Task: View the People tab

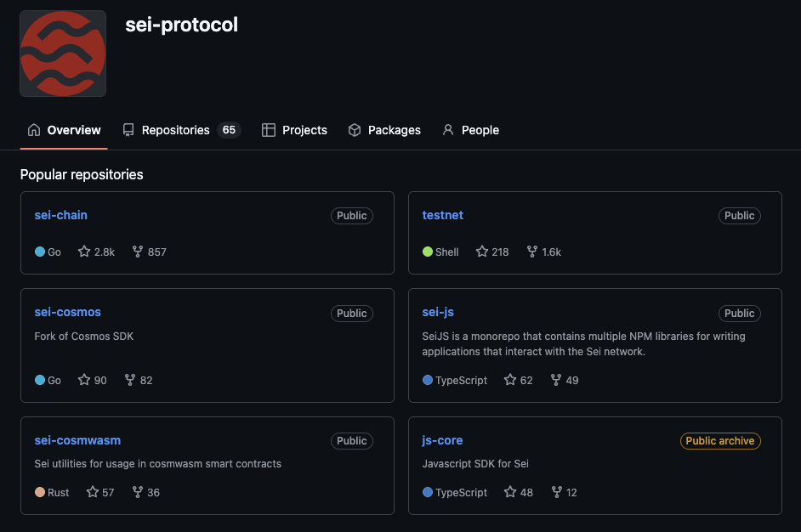Action: tap(470, 130)
